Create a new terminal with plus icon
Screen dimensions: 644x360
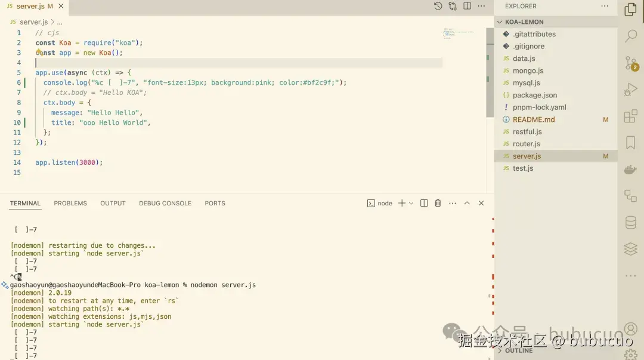402,203
